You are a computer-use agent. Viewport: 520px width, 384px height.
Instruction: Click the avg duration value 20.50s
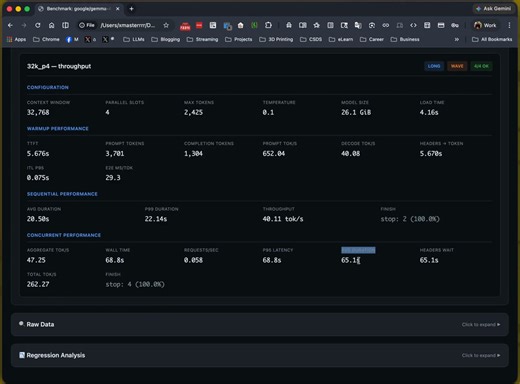(38, 219)
